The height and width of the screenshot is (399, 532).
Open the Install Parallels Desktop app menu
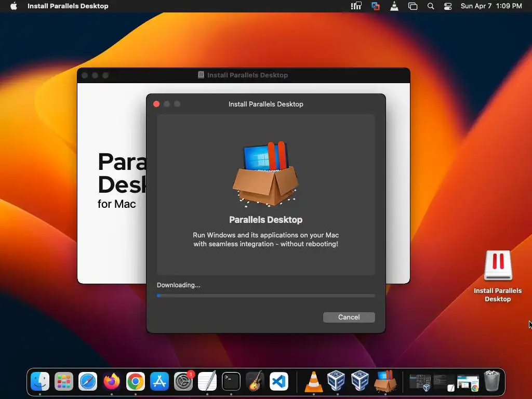point(68,6)
